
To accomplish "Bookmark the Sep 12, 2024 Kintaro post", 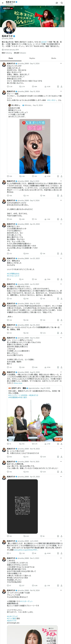I will (x=58, y=176).
